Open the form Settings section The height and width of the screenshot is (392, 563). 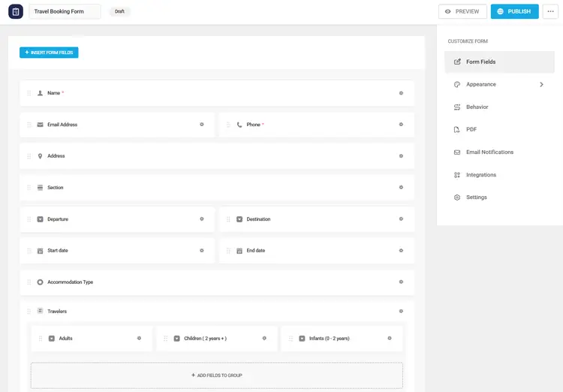pos(499,198)
